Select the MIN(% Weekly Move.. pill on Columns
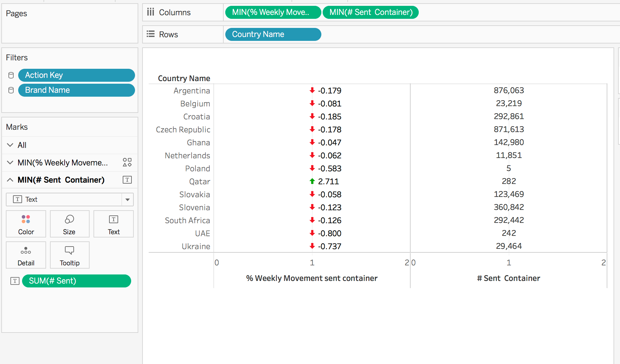The image size is (620, 364). tap(273, 12)
